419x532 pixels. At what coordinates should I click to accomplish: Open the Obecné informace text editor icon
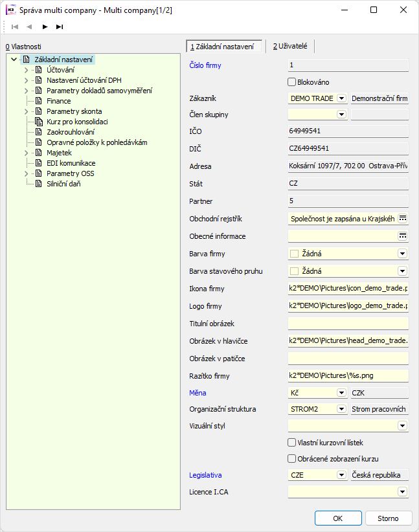coord(403,236)
